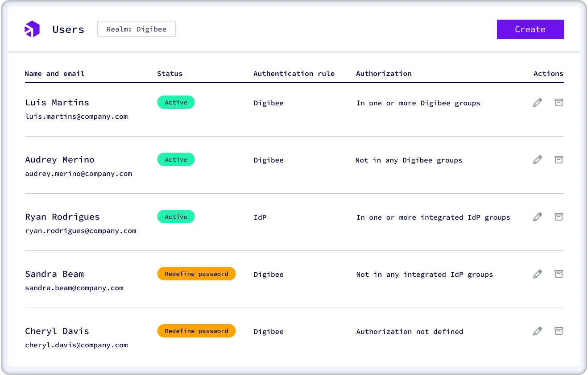
Task: Click the Digibee logo icon
Action: 32,29
